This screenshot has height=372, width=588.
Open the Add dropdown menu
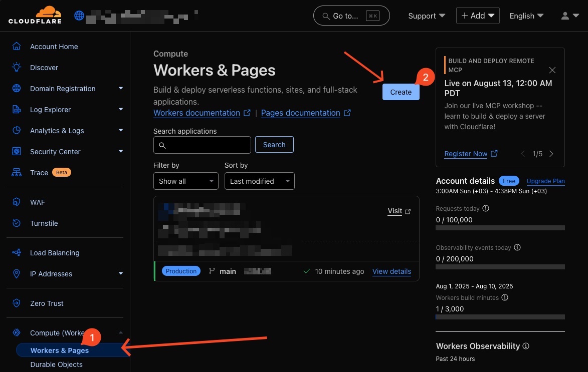pos(478,16)
